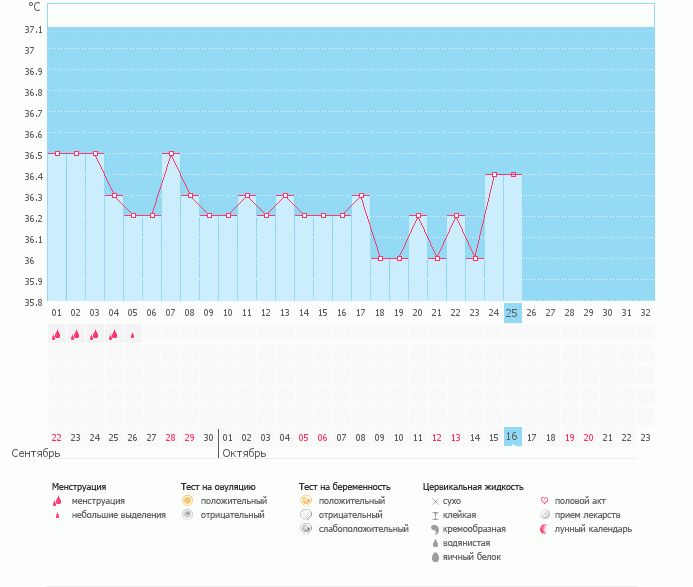Click the яичный белок cervical fluid icon
This screenshot has height=587, width=693.
click(434, 557)
